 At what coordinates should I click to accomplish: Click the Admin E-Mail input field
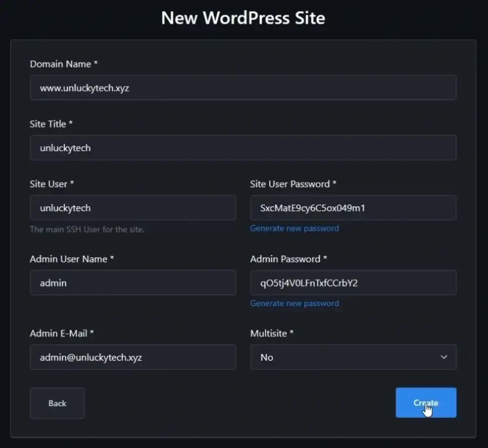132,357
